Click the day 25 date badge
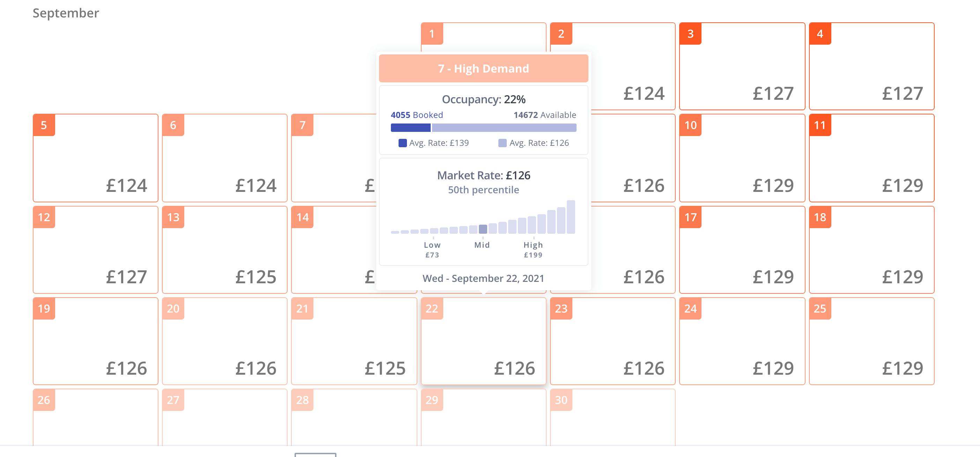 (x=820, y=308)
